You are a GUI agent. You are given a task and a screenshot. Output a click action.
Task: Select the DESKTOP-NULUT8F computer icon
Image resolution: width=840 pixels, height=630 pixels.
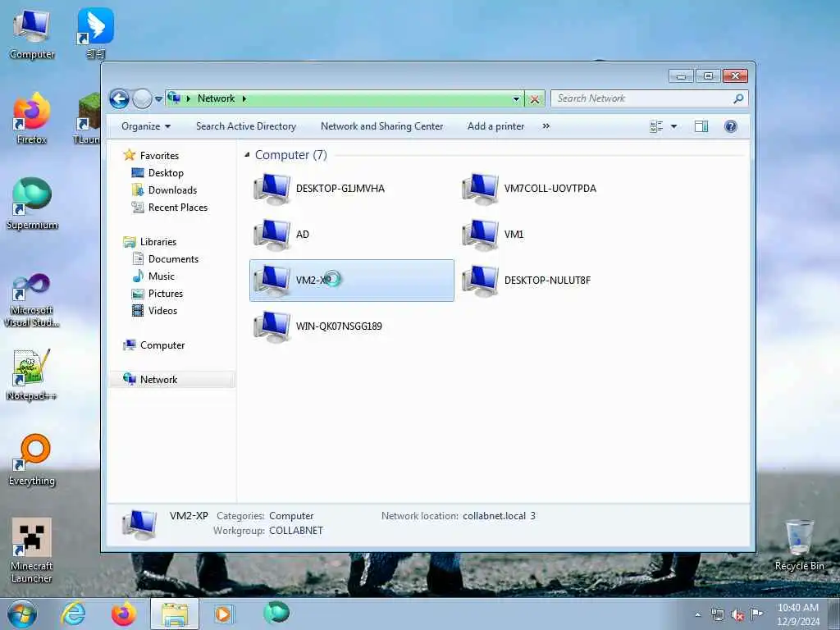481,281
